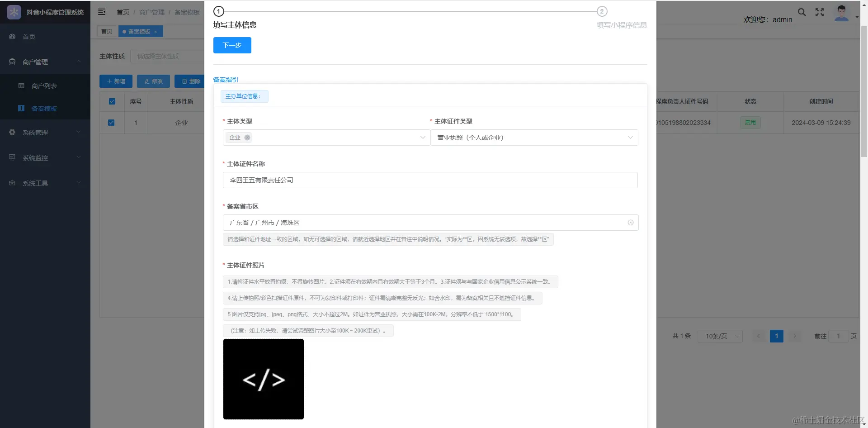This screenshot has width=868, height=428.
Task: Click the 删除 button
Action: [190, 81]
